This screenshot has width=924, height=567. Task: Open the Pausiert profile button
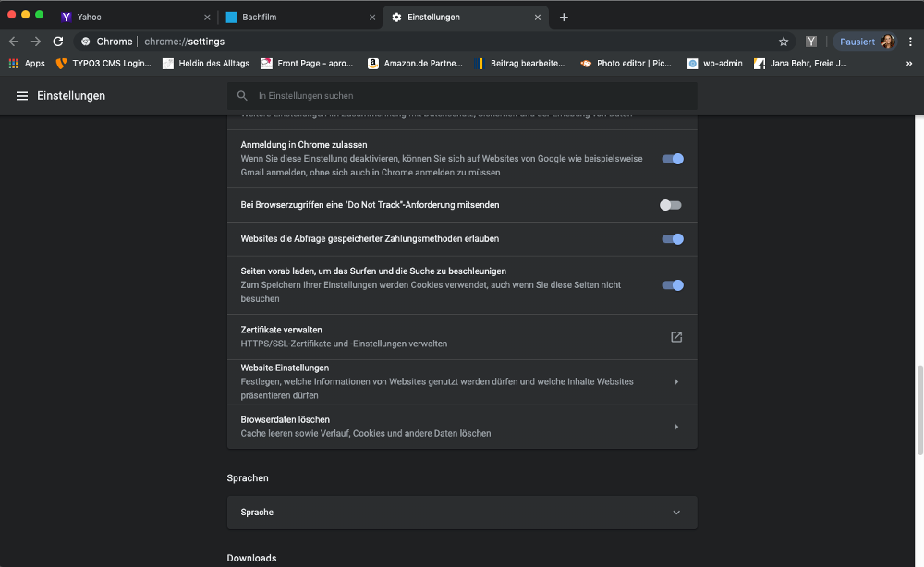(865, 42)
